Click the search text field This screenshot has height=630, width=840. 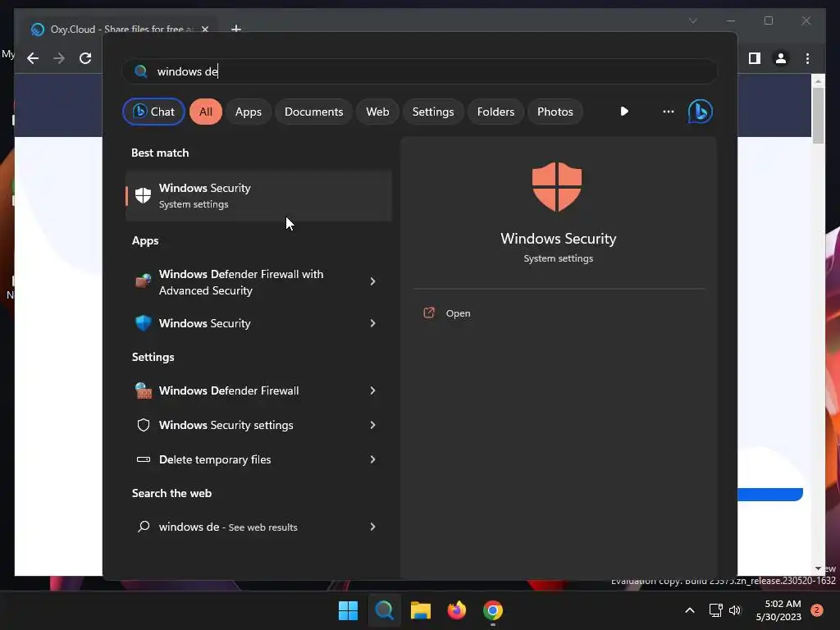click(419, 71)
